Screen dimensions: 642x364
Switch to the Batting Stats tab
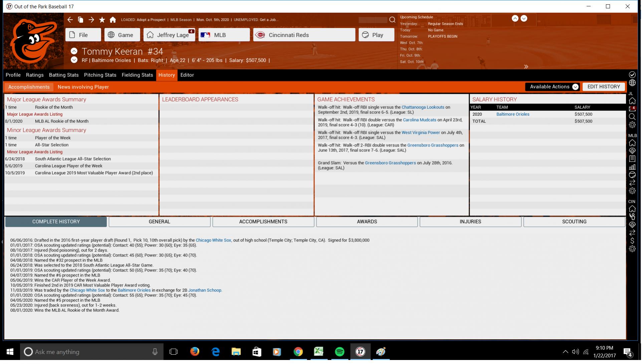coord(64,75)
